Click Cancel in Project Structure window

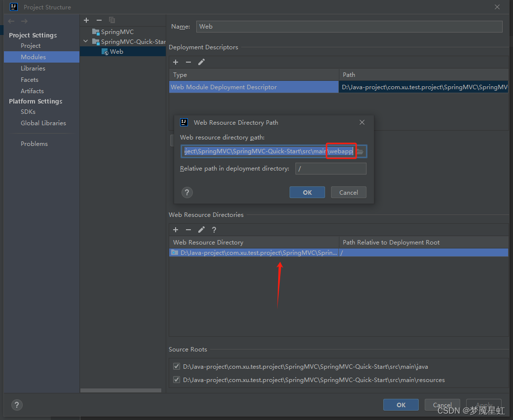coord(442,405)
